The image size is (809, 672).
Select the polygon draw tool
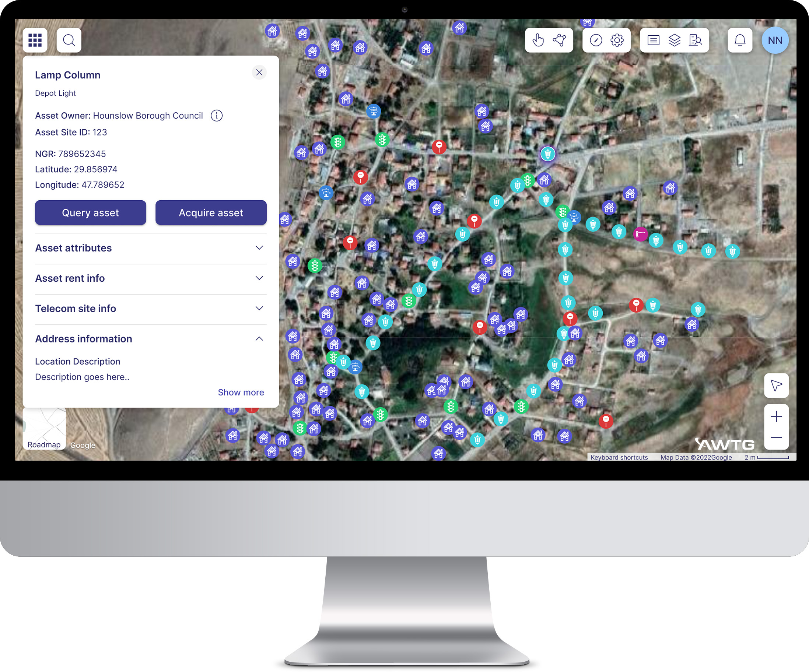click(559, 40)
